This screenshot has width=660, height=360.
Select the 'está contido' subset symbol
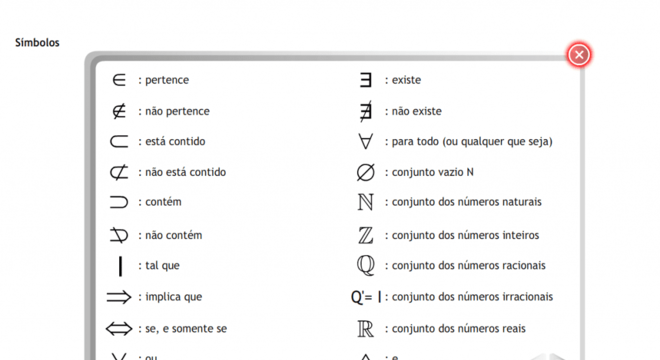pos(119,141)
